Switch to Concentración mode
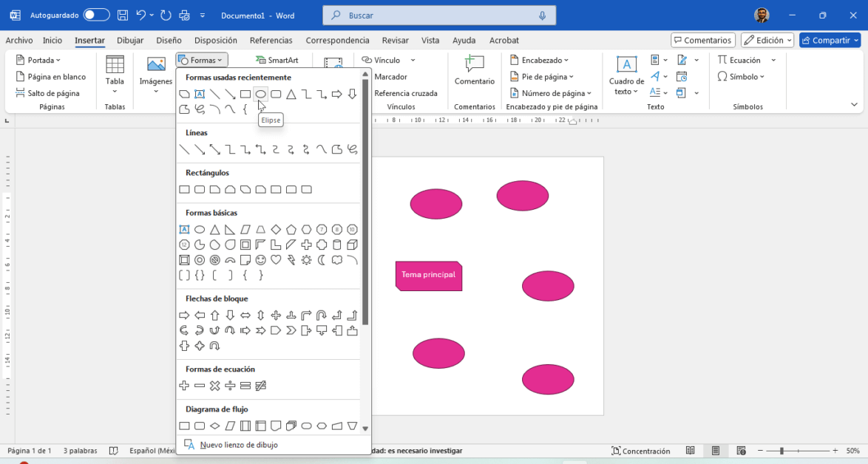 click(640, 451)
